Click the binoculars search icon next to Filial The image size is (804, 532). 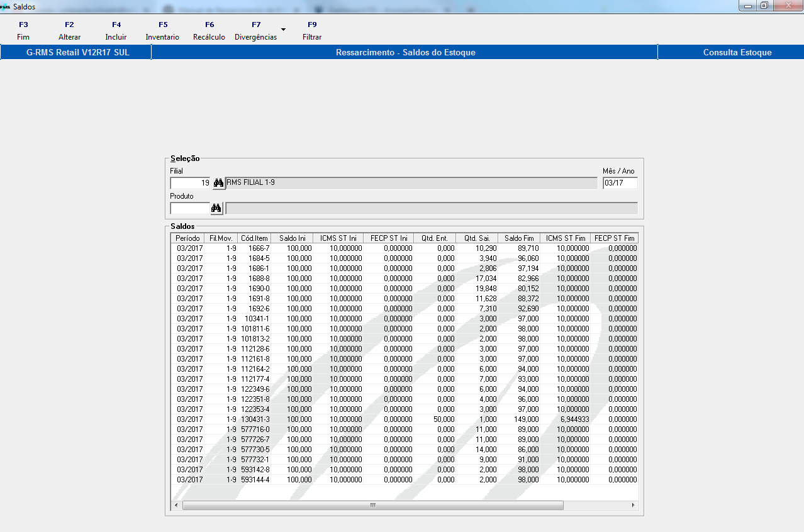pyautogui.click(x=218, y=183)
